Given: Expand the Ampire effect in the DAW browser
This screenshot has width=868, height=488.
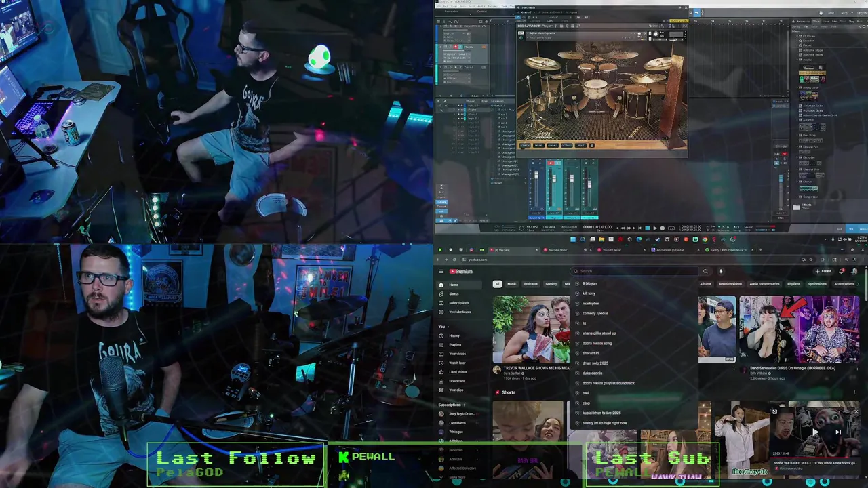Looking at the screenshot, I should (797, 60).
